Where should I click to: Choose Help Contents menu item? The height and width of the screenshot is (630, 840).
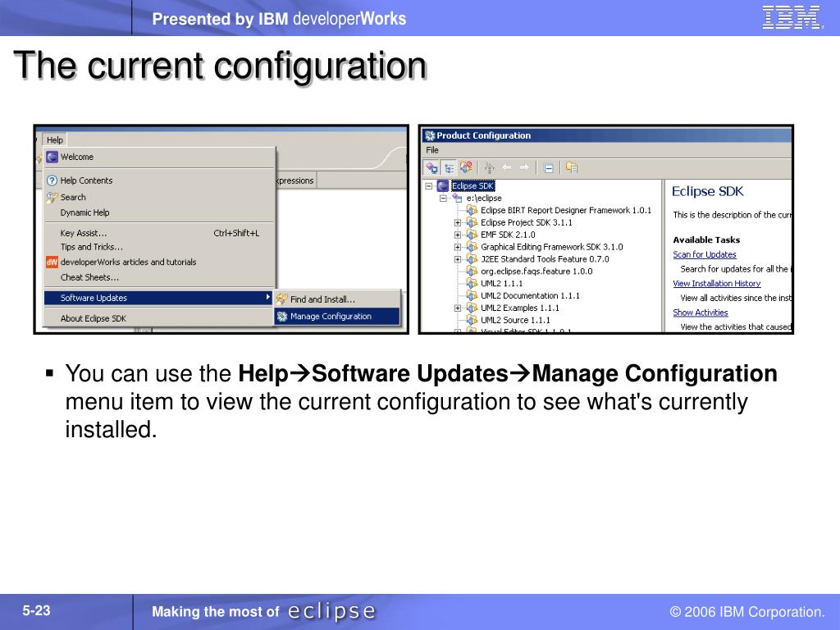[x=159, y=180]
